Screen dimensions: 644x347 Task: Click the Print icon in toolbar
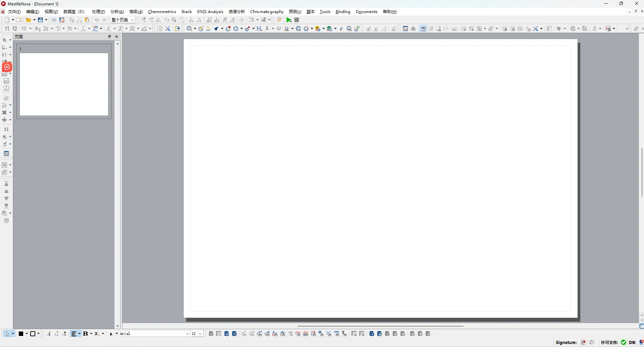54,20
